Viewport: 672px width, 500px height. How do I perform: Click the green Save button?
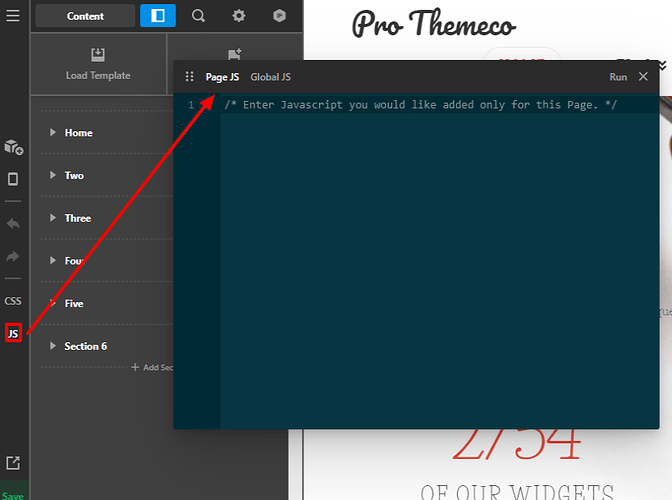click(x=13, y=495)
